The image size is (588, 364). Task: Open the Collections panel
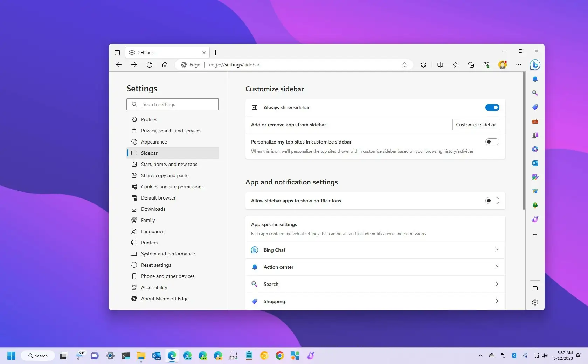[471, 65]
